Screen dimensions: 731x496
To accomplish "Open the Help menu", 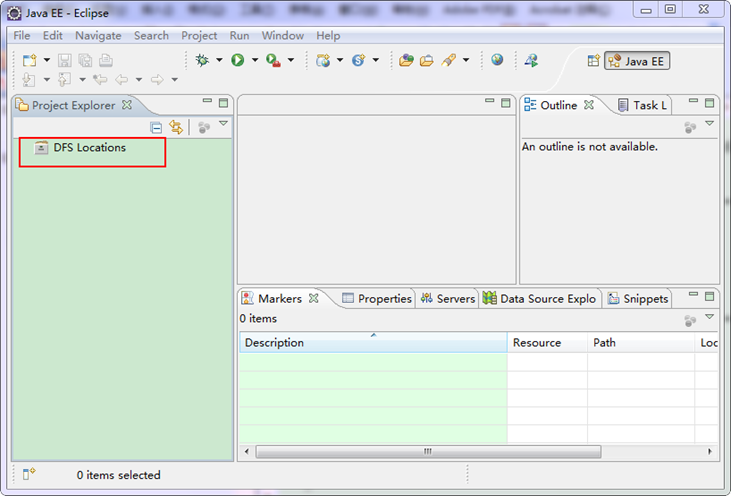I will click(328, 36).
